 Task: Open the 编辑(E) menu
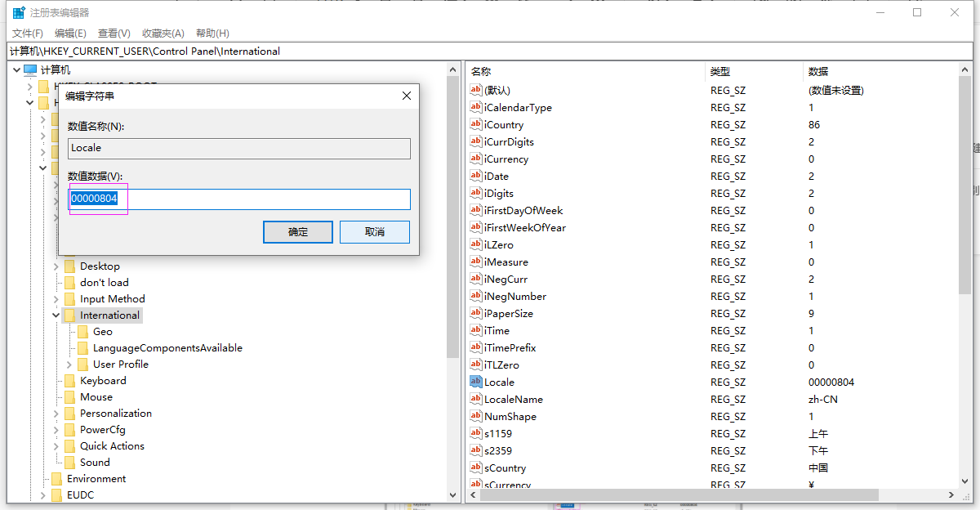tap(70, 33)
